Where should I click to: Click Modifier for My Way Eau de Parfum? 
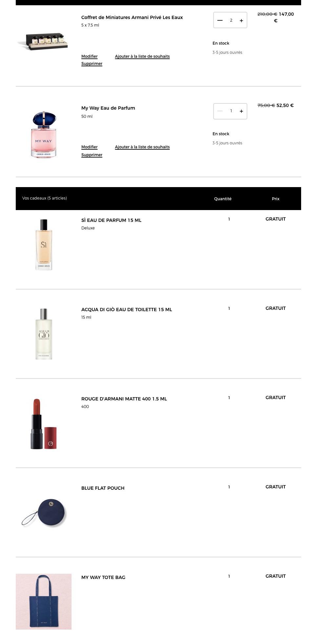(90, 147)
